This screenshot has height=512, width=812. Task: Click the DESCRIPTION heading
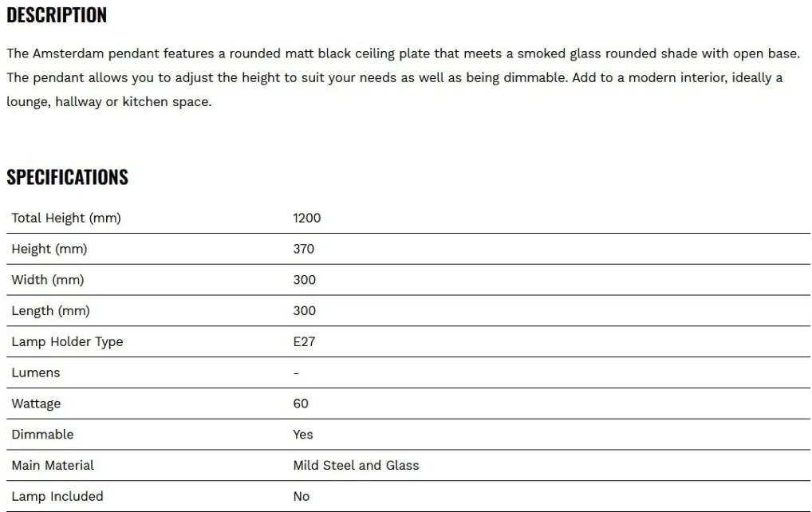pyautogui.click(x=57, y=15)
